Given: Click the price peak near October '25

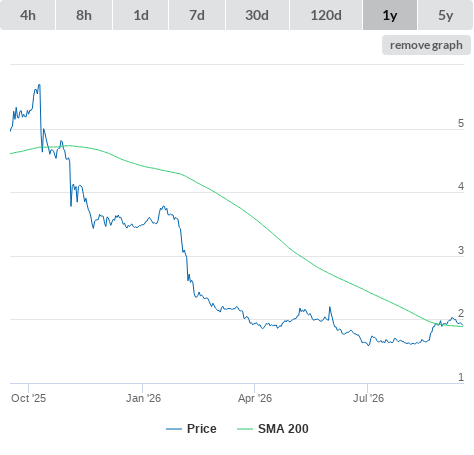Looking at the screenshot, I should (39, 85).
